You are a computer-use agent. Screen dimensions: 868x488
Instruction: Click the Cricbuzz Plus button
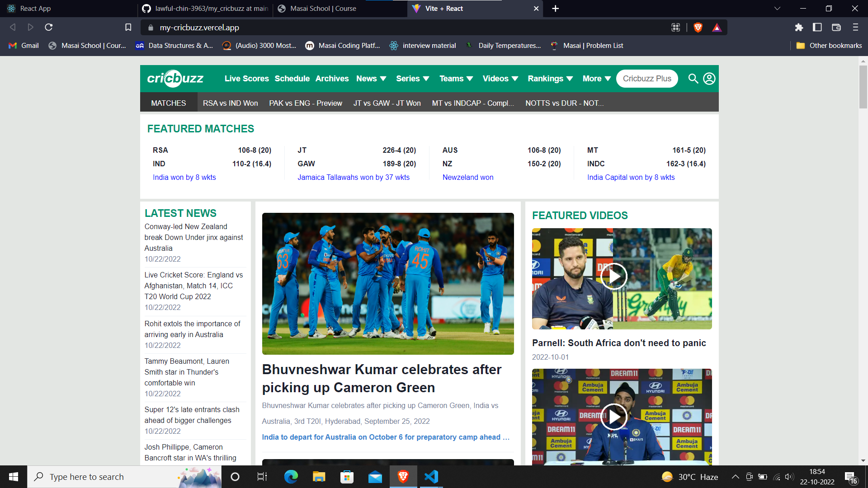point(646,79)
